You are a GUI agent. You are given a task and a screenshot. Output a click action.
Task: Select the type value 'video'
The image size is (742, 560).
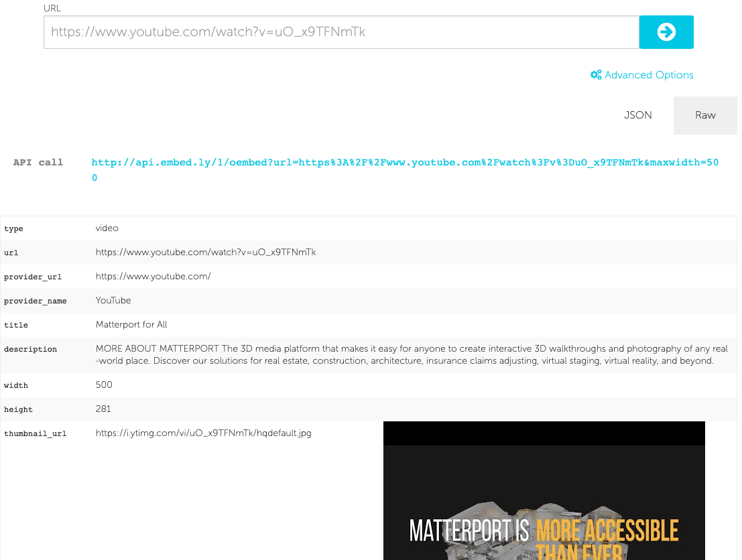[107, 228]
